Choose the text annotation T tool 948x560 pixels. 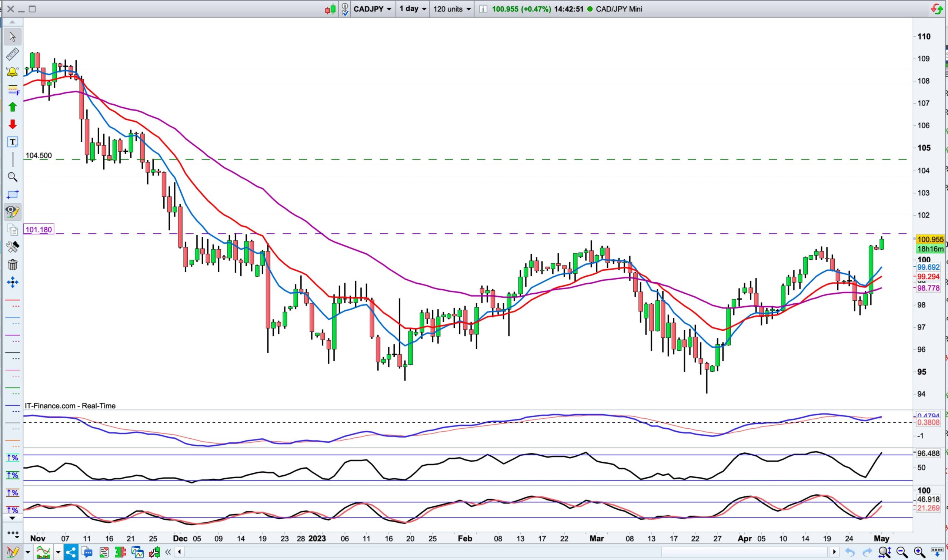click(x=13, y=142)
